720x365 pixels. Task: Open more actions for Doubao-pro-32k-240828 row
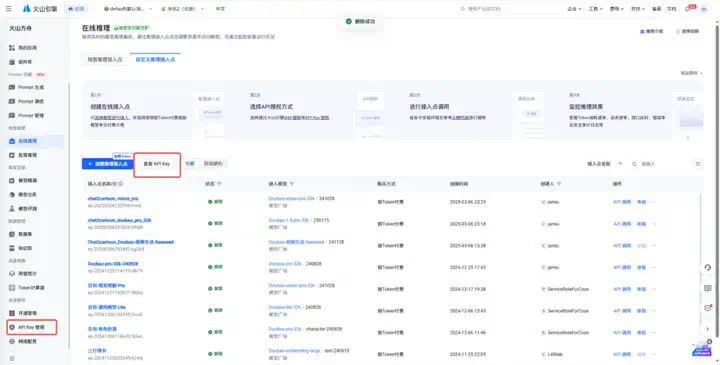tap(654, 267)
